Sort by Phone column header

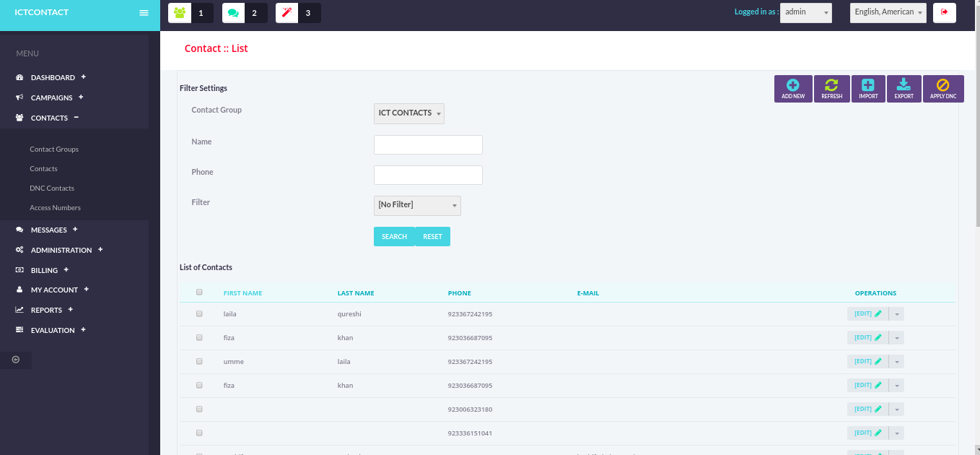459,293
